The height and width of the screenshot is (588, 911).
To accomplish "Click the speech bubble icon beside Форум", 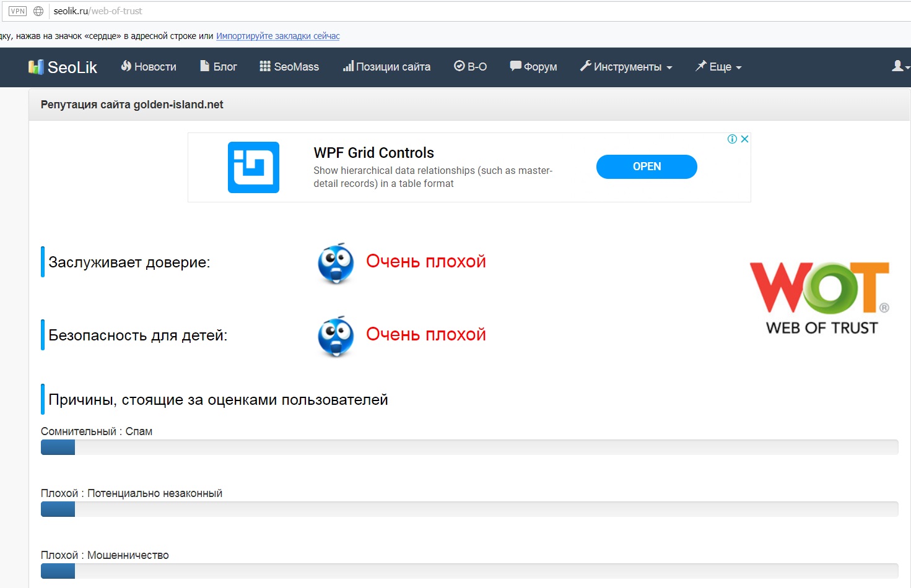I will (x=515, y=66).
